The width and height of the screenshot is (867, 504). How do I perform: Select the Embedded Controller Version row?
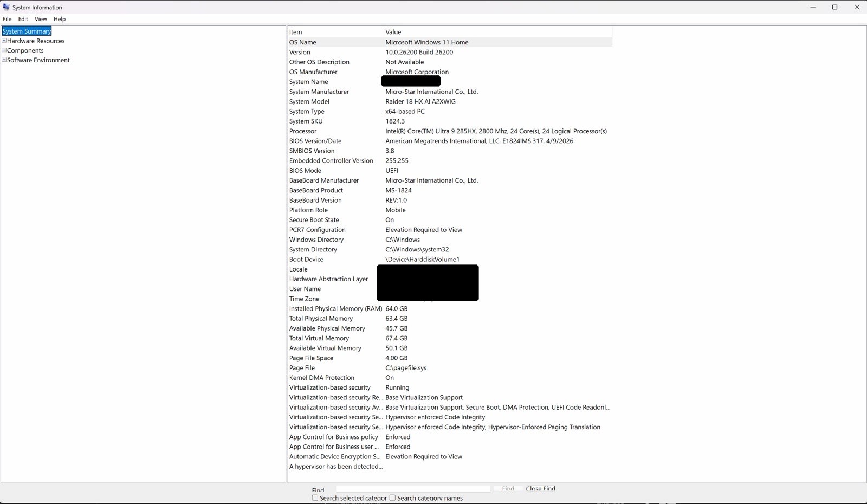(450, 161)
